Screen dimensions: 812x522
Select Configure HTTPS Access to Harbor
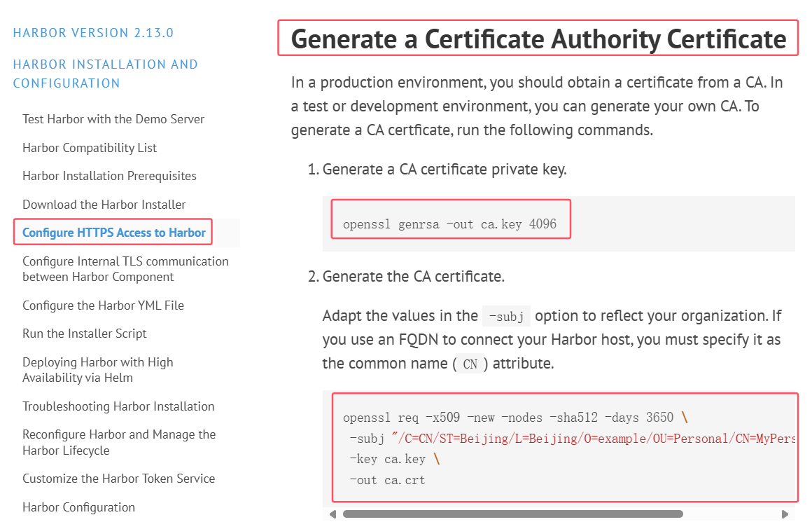click(x=114, y=233)
